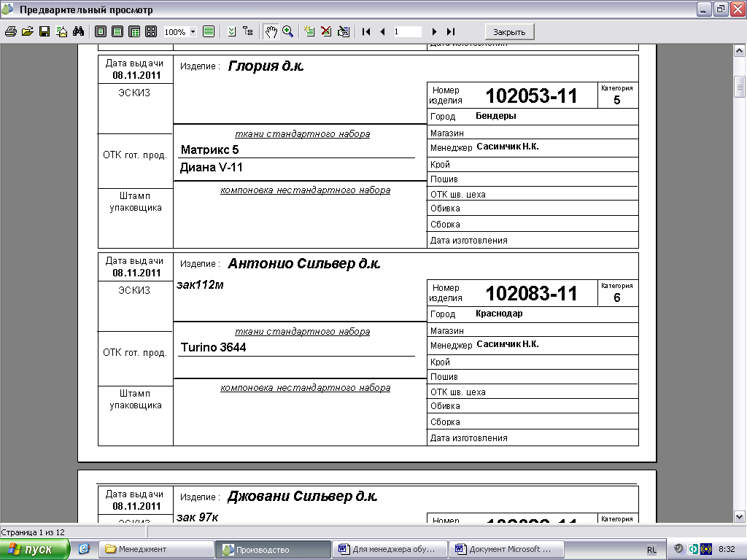This screenshot has height=560, width=747.
Task: Open report file with folder icon
Action: tap(28, 31)
